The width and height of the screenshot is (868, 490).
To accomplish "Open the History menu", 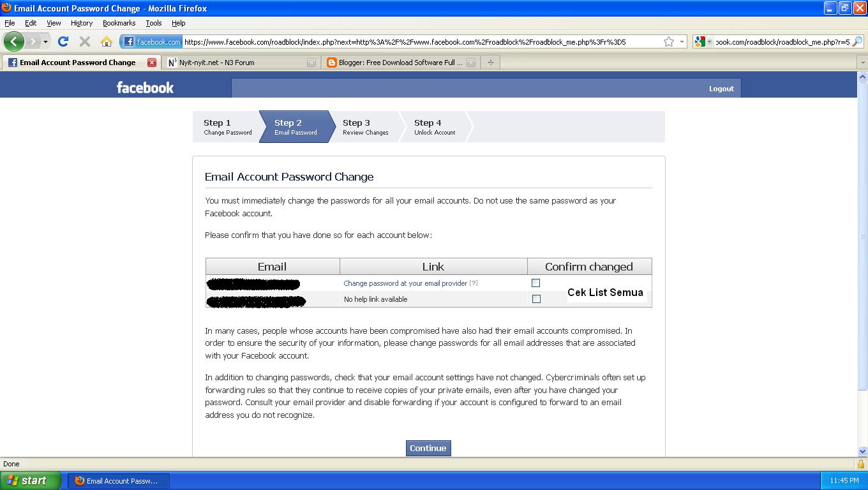I will click(82, 23).
